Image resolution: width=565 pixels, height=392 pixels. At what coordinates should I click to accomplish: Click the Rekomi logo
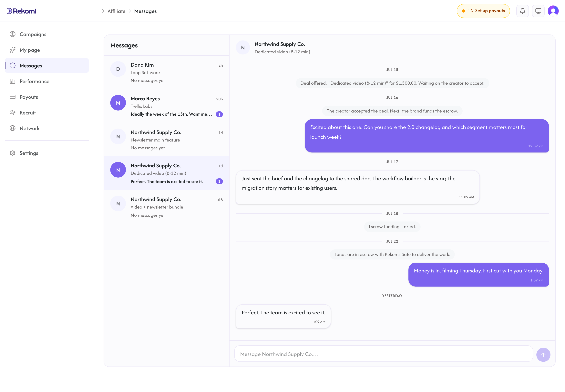pyautogui.click(x=22, y=11)
